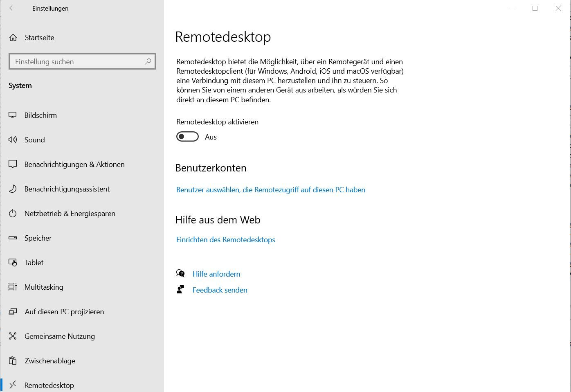Click the Zwischenablage clipboard icon

13,361
